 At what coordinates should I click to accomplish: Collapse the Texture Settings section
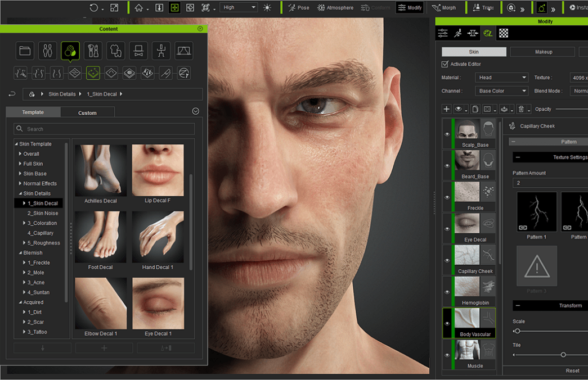518,157
